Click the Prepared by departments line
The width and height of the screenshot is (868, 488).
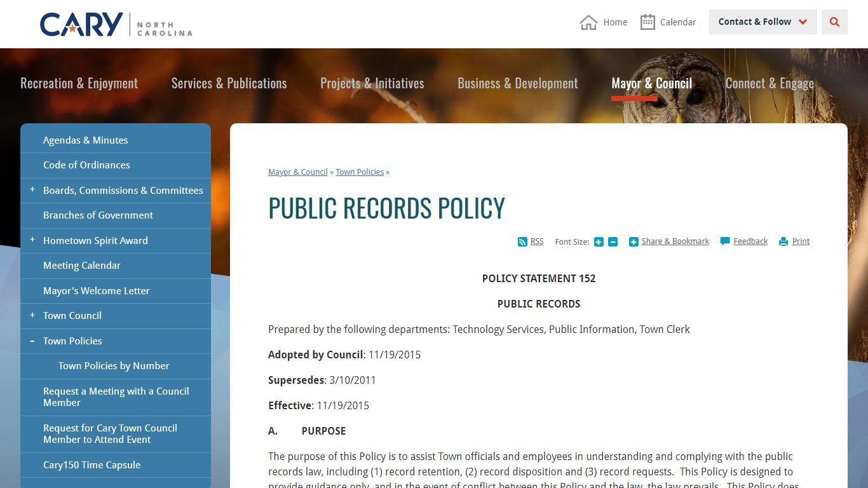tap(479, 329)
